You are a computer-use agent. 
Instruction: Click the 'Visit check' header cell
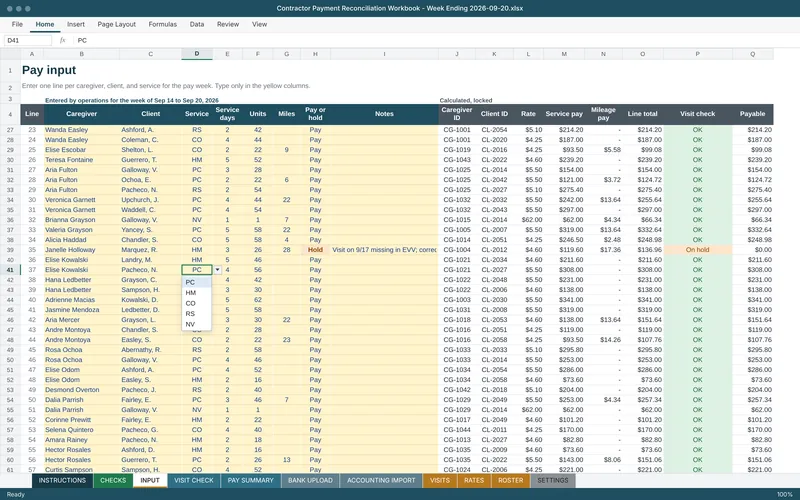(697, 114)
